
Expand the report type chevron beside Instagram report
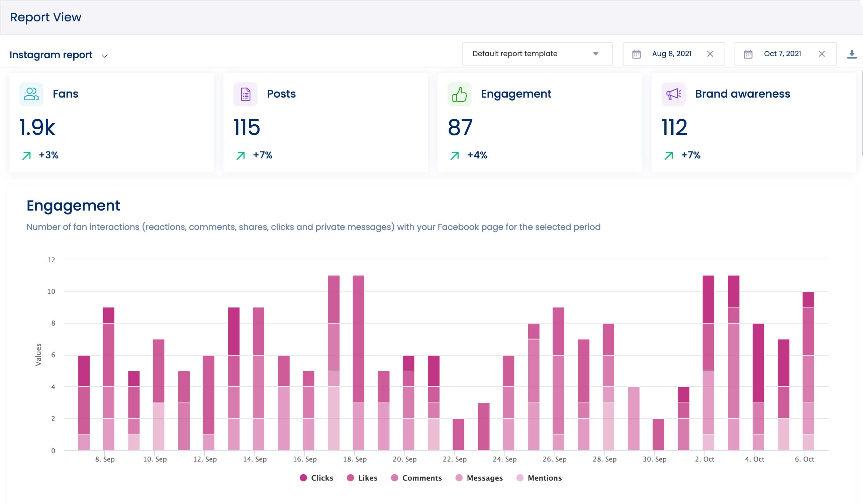(104, 55)
